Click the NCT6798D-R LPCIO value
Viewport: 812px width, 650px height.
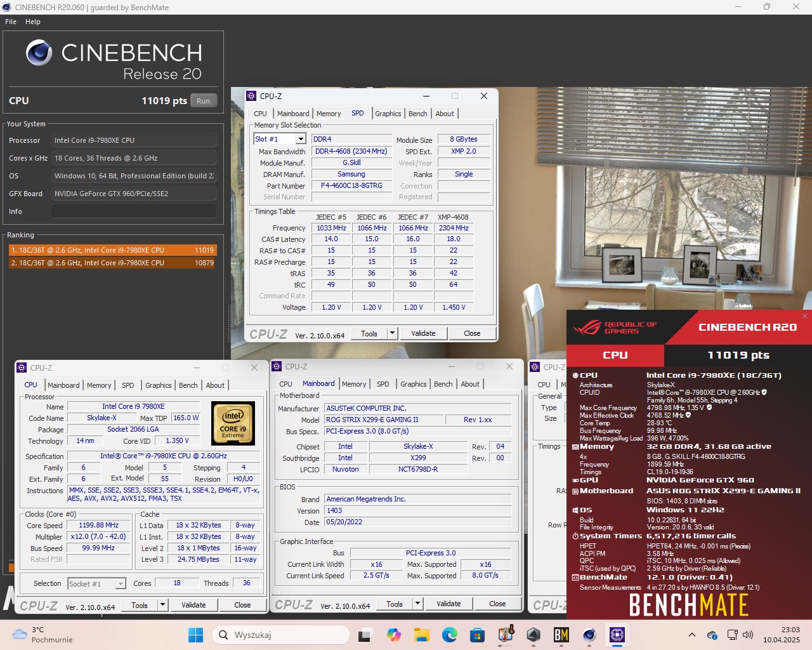[417, 469]
